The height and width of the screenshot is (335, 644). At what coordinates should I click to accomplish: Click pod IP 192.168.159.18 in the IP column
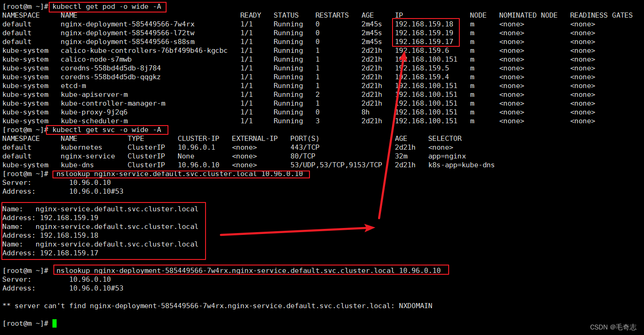pos(424,24)
